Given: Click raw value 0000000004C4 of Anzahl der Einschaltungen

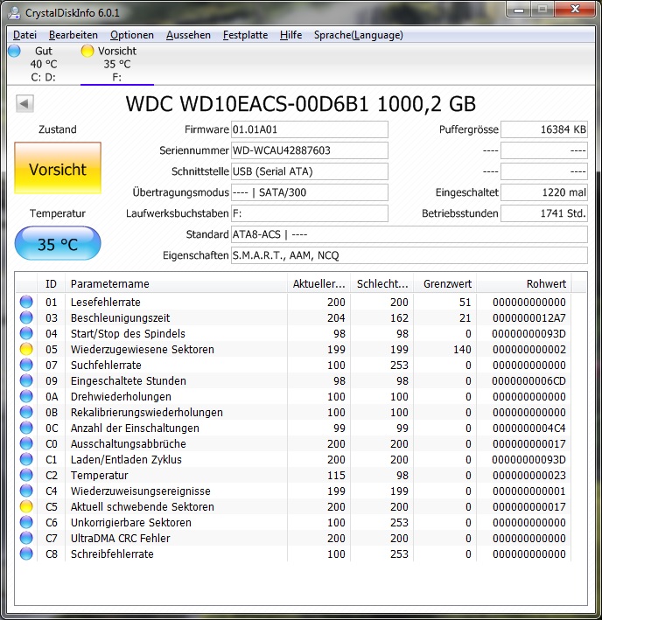Looking at the screenshot, I should (x=529, y=428).
